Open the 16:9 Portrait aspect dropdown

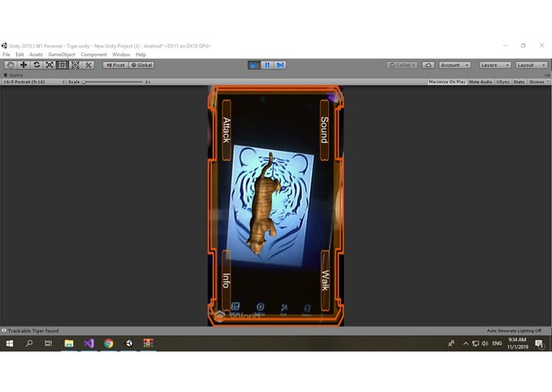34,82
